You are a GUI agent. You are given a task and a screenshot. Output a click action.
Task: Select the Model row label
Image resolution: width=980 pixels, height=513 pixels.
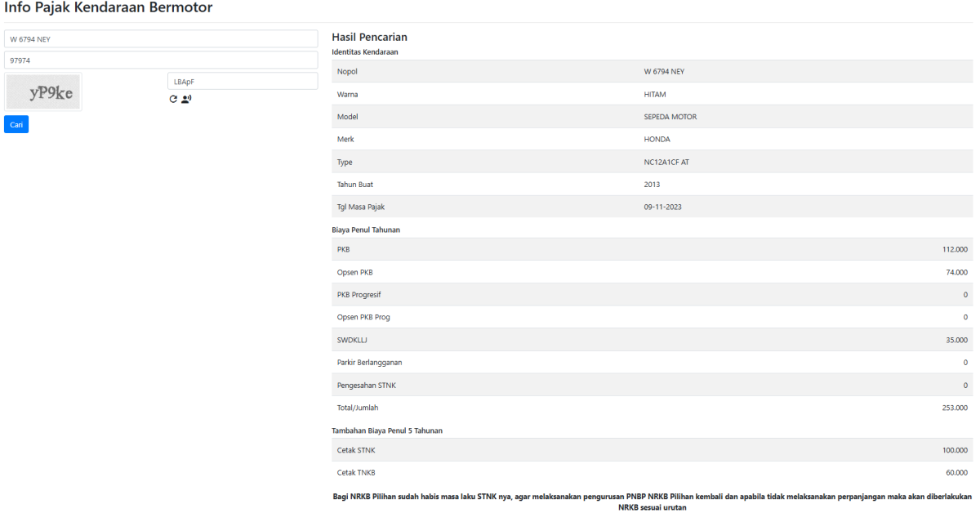(348, 117)
